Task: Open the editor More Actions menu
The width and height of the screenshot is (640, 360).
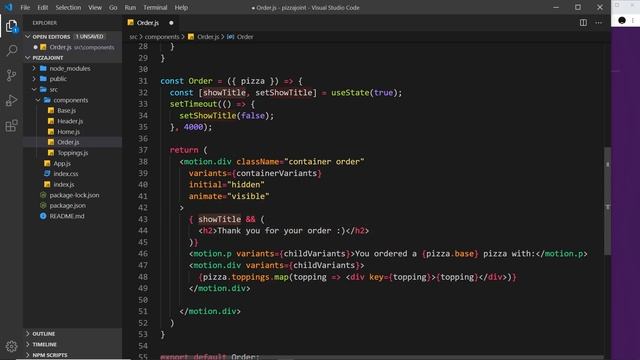Action: [598, 23]
